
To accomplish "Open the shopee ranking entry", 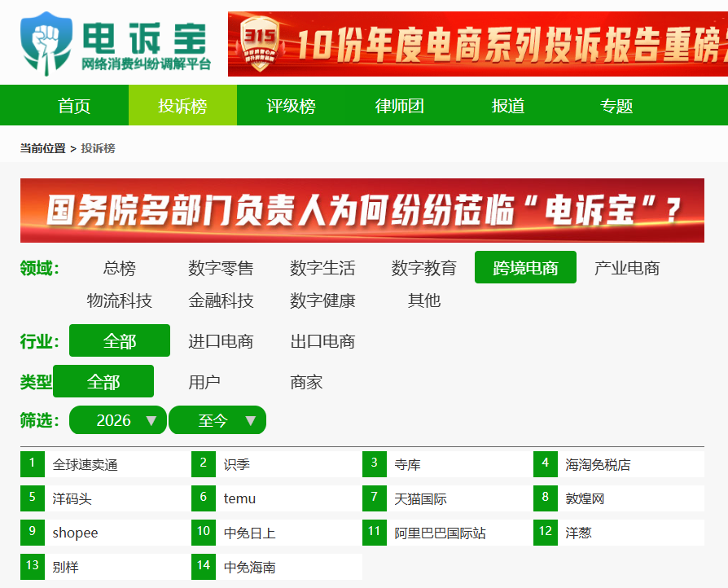I will point(75,533).
